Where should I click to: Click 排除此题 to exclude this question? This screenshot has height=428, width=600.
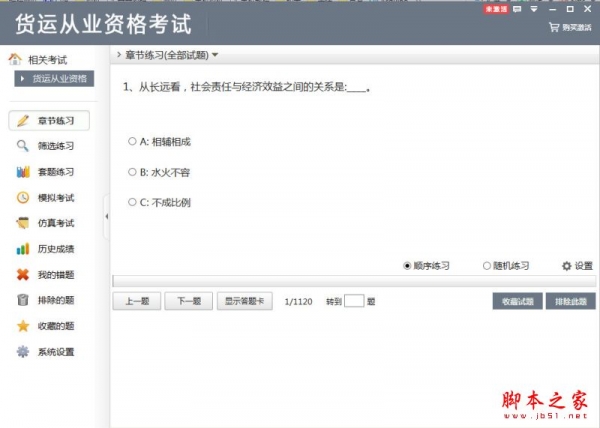click(571, 301)
